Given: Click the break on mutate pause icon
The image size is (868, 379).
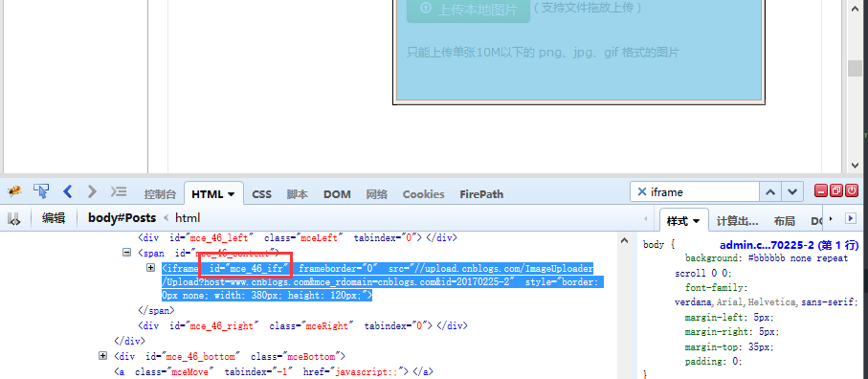Looking at the screenshot, I should click(x=13, y=219).
